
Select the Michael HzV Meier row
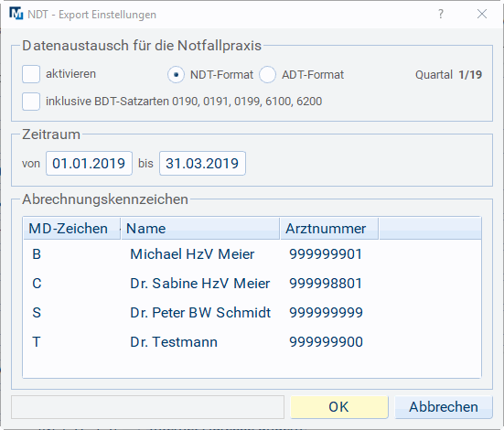(x=252, y=254)
